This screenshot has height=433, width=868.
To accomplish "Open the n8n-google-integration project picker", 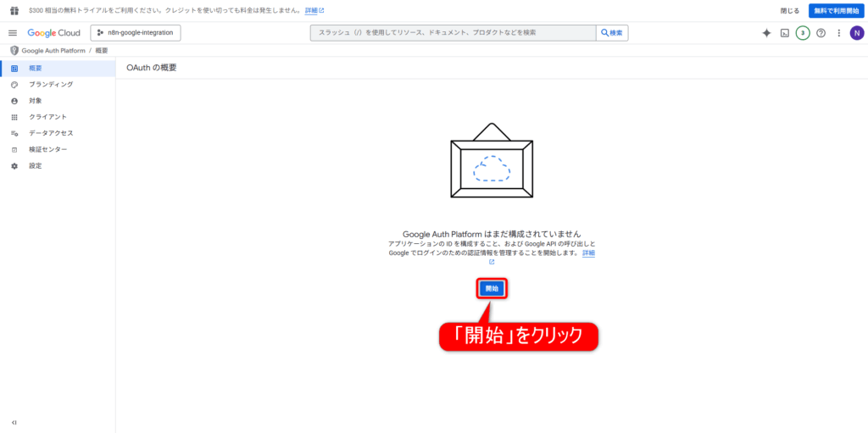I will (136, 33).
